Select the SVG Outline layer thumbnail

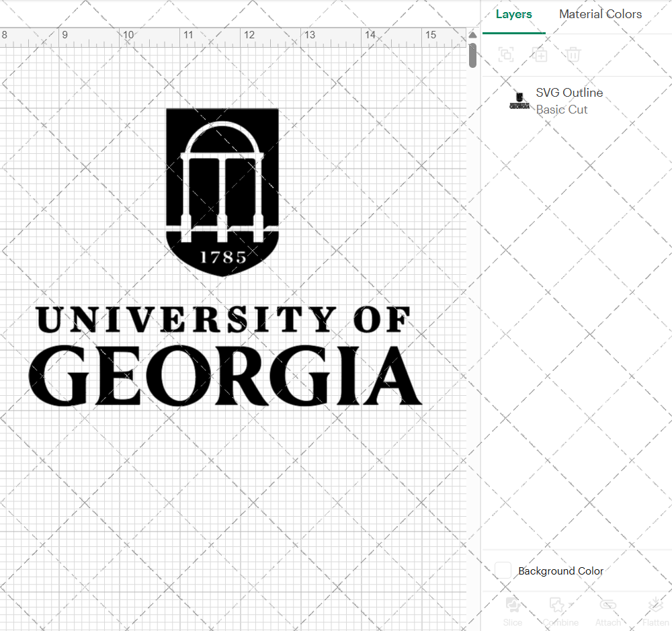click(519, 101)
